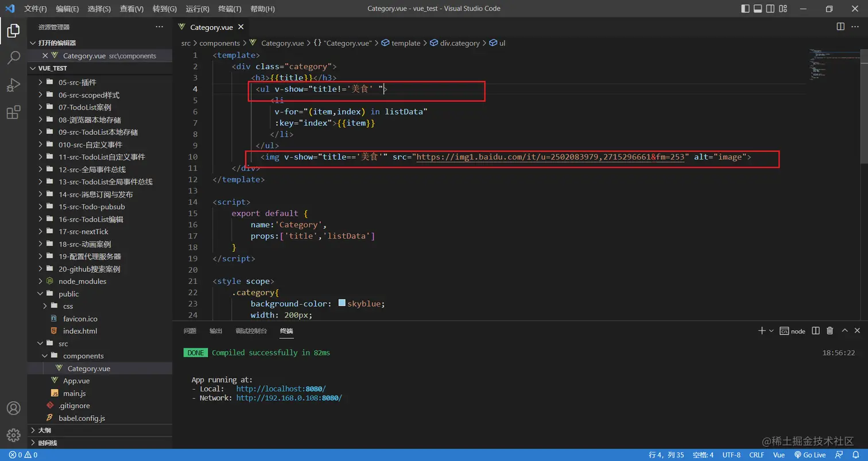Toggle bottom panel layout icon
This screenshot has width=868, height=461.
[x=758, y=9]
